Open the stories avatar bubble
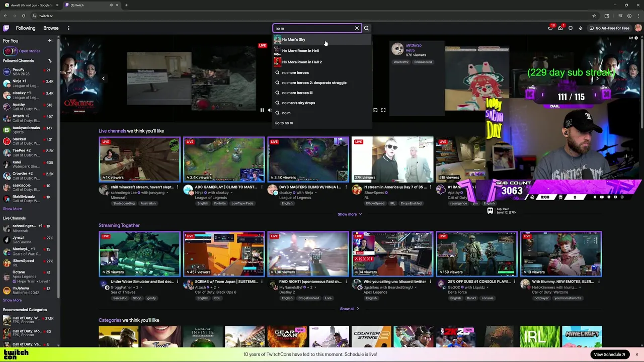The image size is (644, 362). pos(9,51)
